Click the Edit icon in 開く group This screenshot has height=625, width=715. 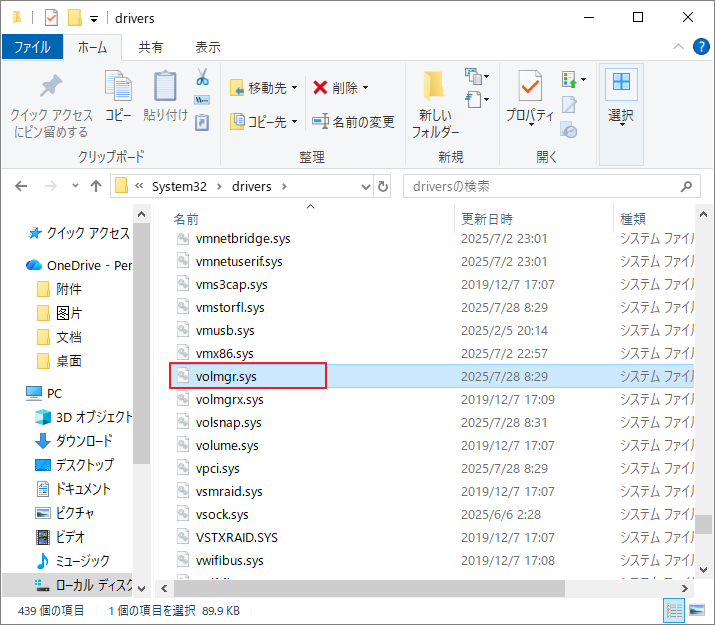coord(569,105)
